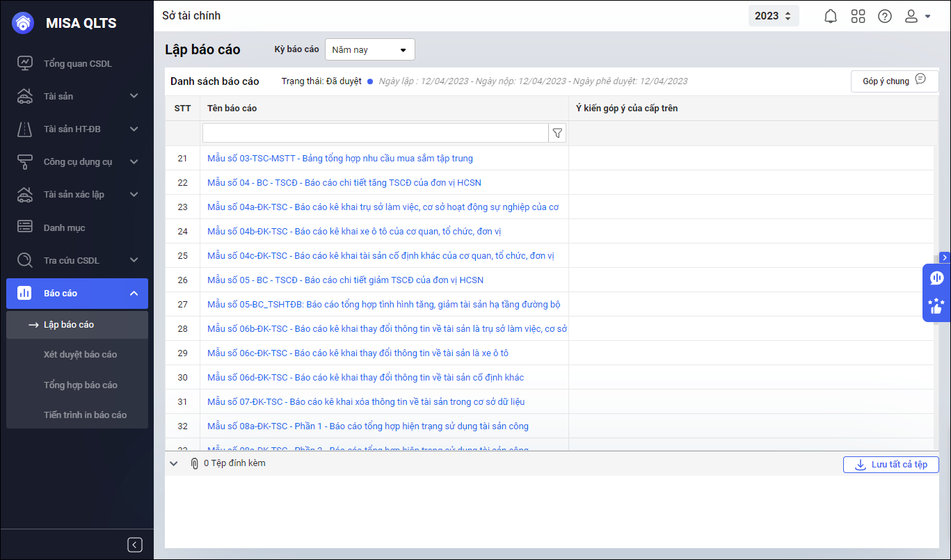Open the Kỳ báo cáo dropdown
Viewport: 951px width, 560px height.
coord(369,50)
